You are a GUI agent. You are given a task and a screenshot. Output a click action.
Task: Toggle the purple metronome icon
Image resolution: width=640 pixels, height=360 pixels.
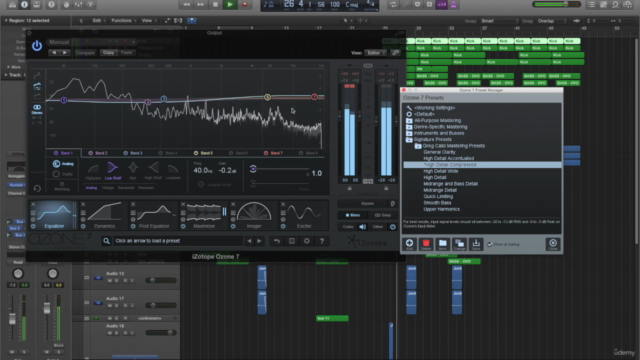tap(453, 4)
